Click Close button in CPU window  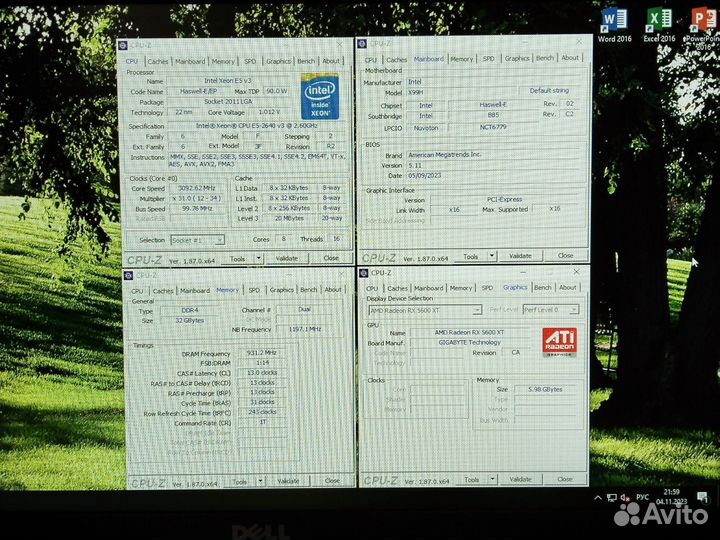tap(331, 258)
